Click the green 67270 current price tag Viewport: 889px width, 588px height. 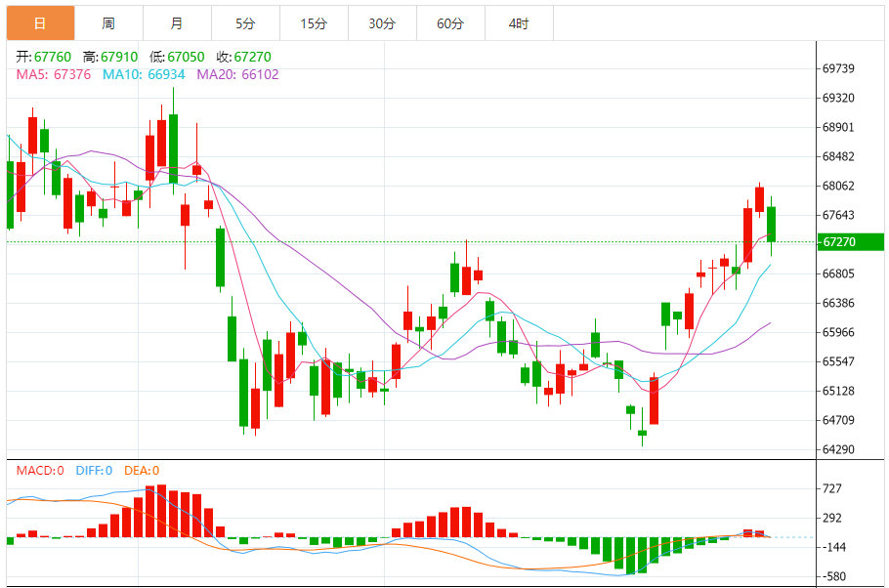(x=850, y=241)
